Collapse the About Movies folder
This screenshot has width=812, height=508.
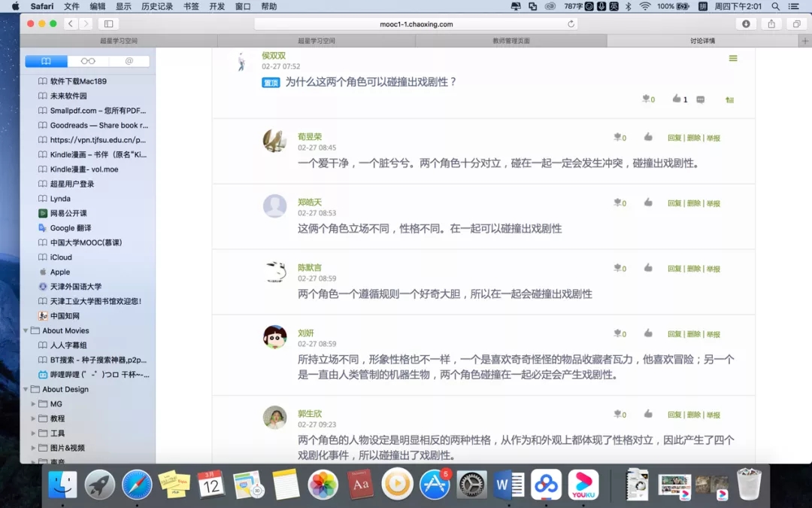tap(25, 330)
